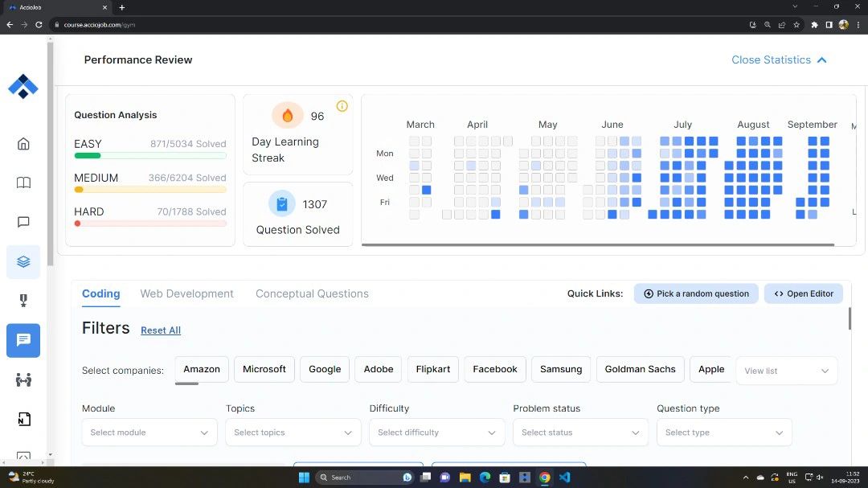Open the book icon in sidebar

pyautogui.click(x=23, y=182)
